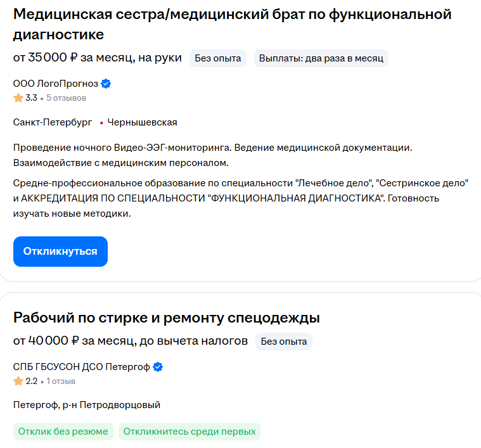Click the Выплаты: два раза в месяц tag

[x=321, y=58]
